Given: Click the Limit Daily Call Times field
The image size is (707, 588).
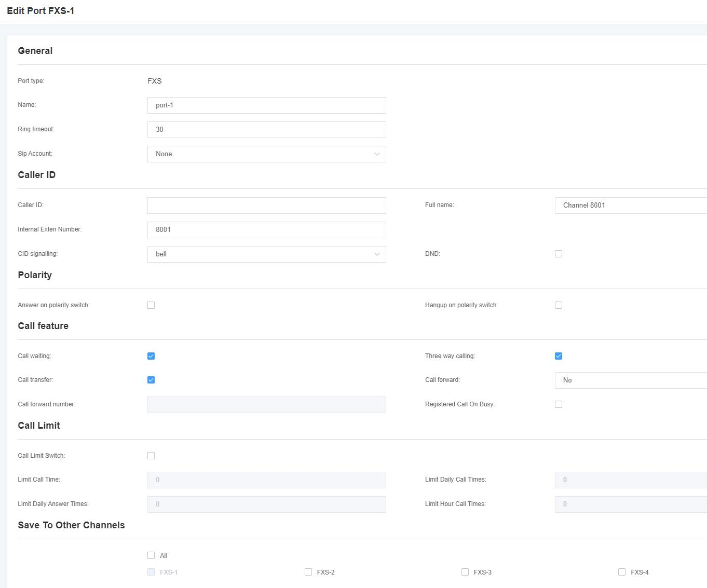Looking at the screenshot, I should coord(631,480).
